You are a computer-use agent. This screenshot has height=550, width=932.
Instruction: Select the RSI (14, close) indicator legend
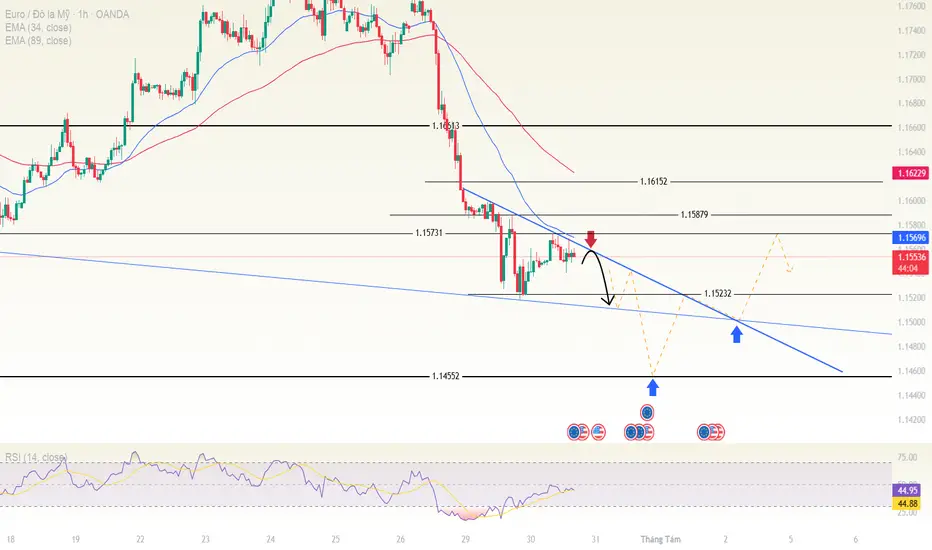point(36,457)
